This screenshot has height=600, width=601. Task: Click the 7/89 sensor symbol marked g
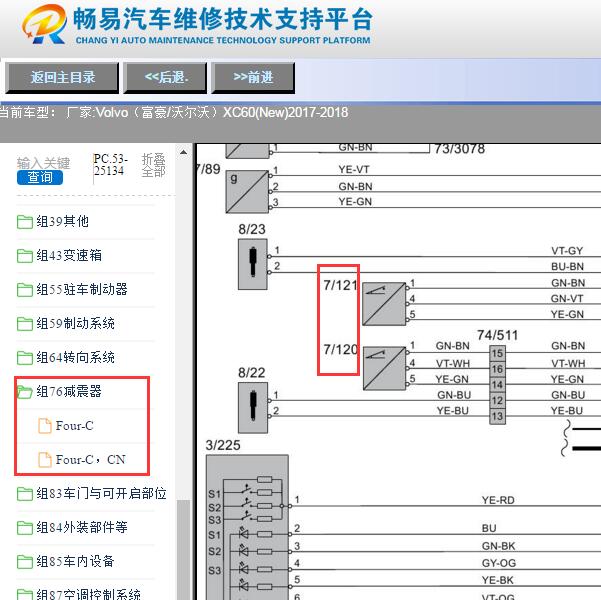[x=247, y=191]
